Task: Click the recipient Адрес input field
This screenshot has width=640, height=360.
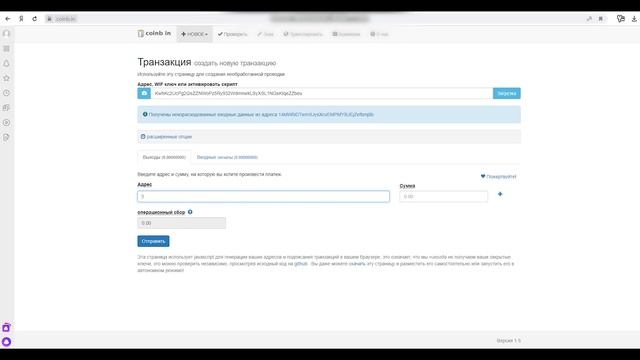Action: pos(263,196)
